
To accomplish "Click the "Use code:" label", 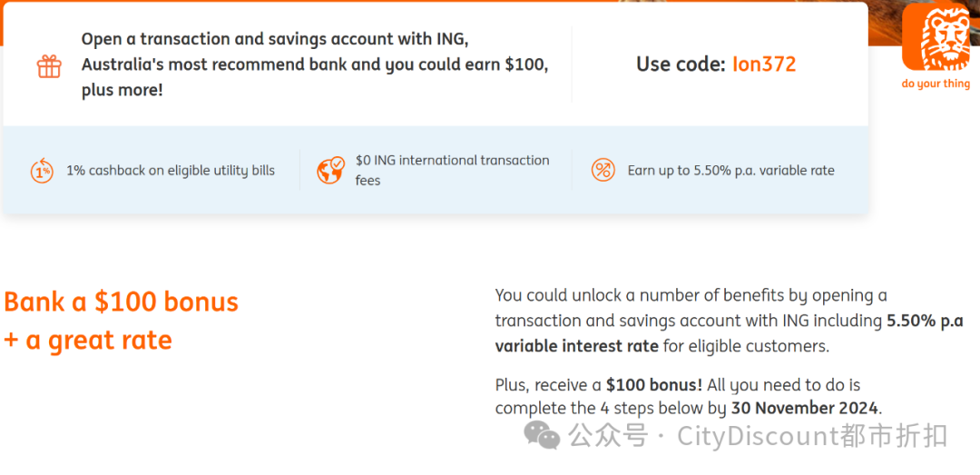I will pos(681,64).
